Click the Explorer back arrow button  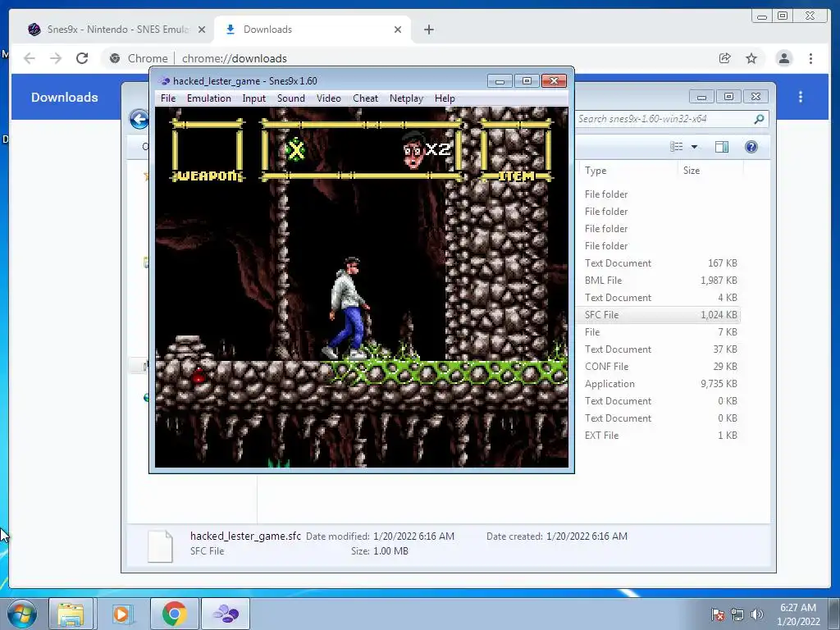coord(139,119)
